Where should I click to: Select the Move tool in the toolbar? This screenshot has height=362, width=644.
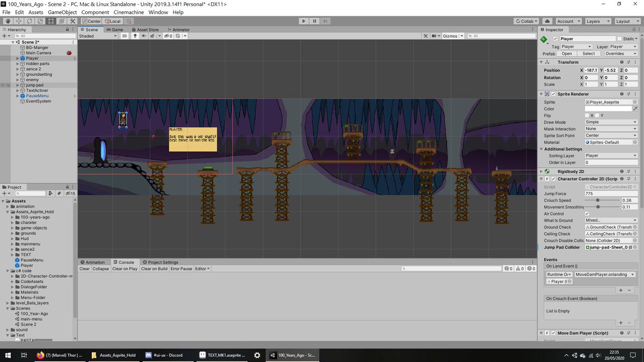19,21
